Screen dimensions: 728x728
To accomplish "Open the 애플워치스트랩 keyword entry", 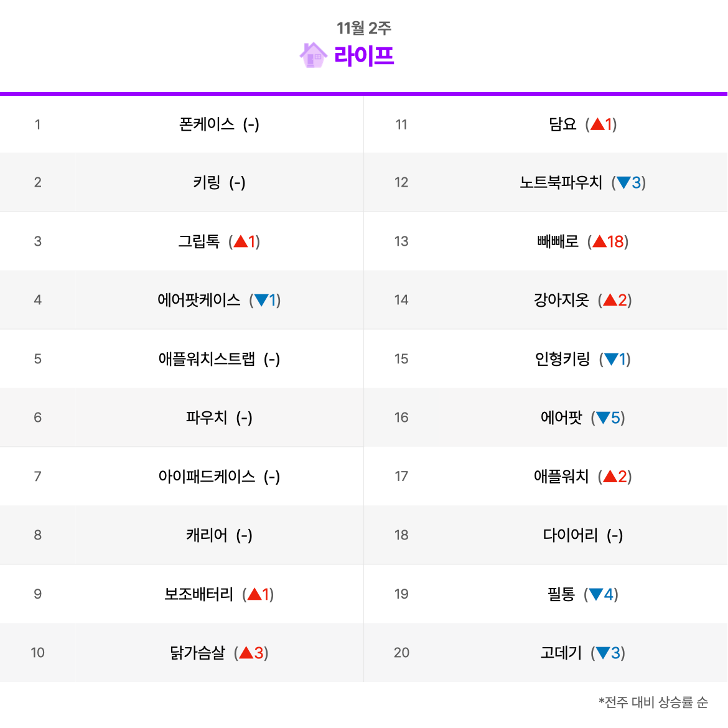I will (x=207, y=359).
